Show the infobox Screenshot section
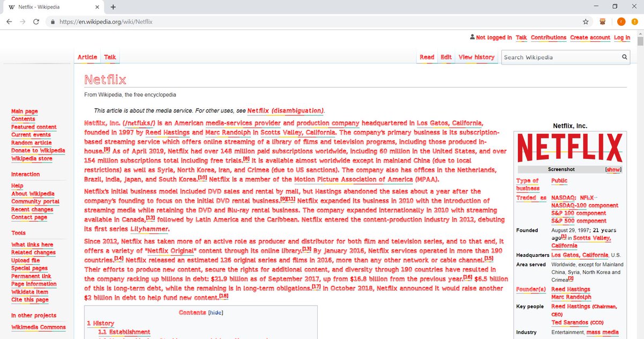Viewport: 644px width, 339px height. [x=613, y=169]
